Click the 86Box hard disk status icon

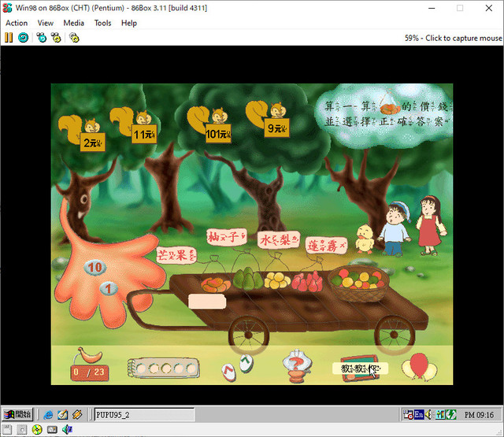tap(52, 430)
